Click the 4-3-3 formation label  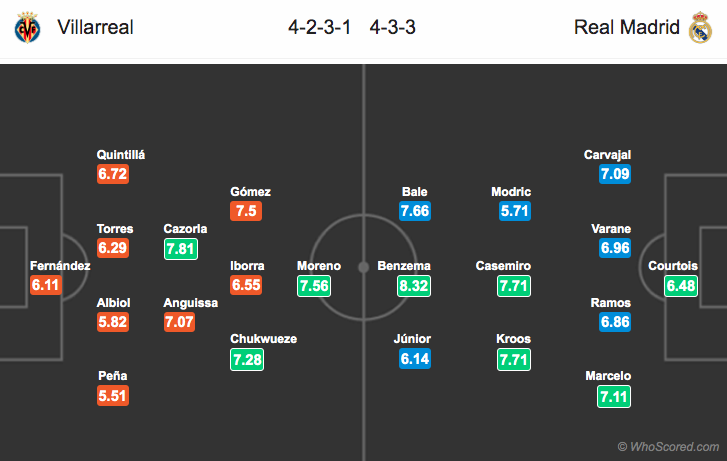point(392,27)
